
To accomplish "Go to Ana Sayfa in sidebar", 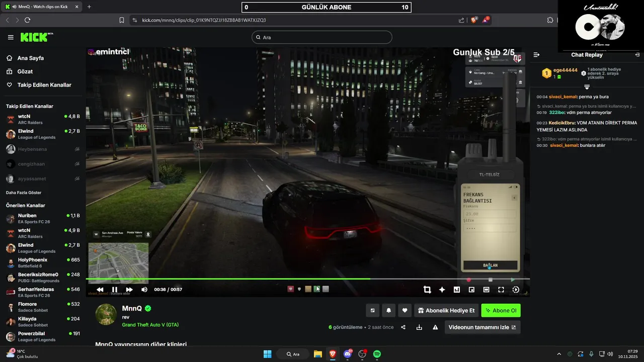I will [x=30, y=58].
